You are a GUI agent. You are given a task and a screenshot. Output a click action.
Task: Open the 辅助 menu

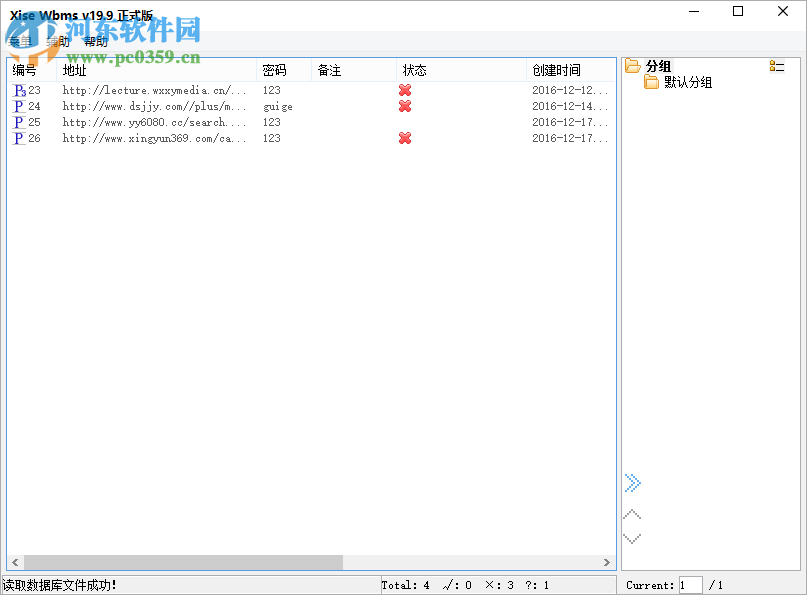pyautogui.click(x=57, y=41)
